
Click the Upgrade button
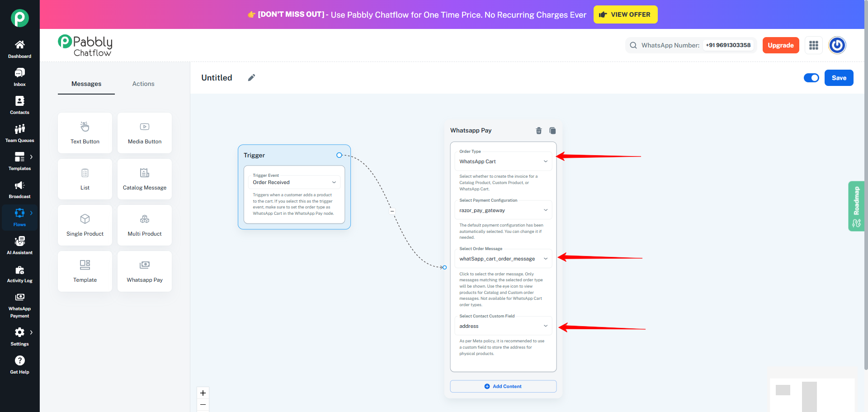[x=781, y=45]
